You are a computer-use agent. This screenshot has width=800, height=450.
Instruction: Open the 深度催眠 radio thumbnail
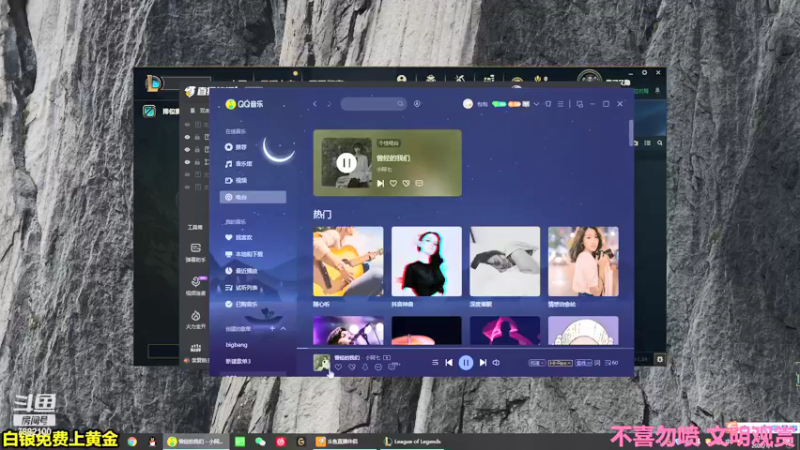(505, 261)
